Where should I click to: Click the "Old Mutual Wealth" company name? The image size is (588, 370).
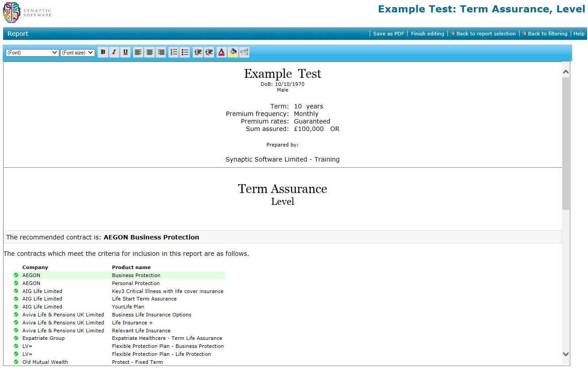tap(45, 362)
